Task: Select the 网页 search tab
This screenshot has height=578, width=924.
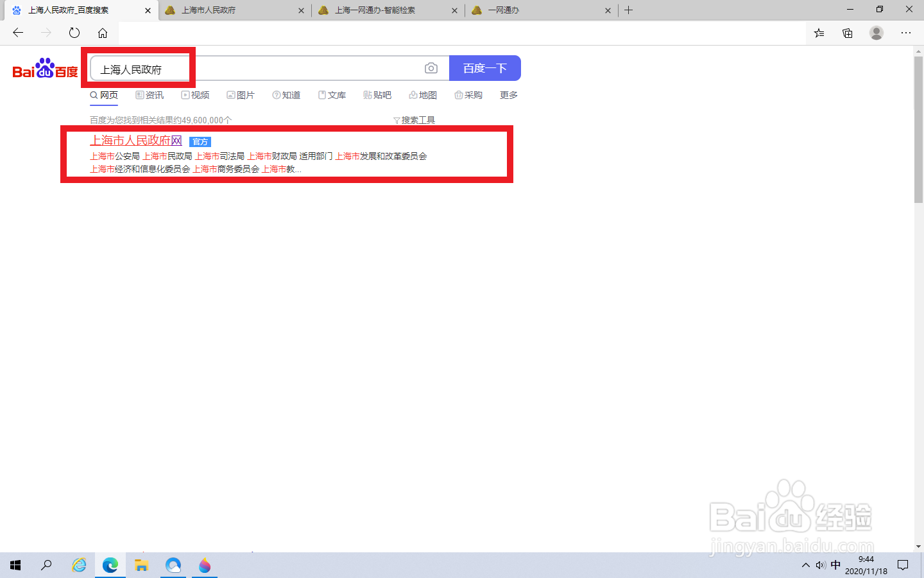Action: [104, 95]
